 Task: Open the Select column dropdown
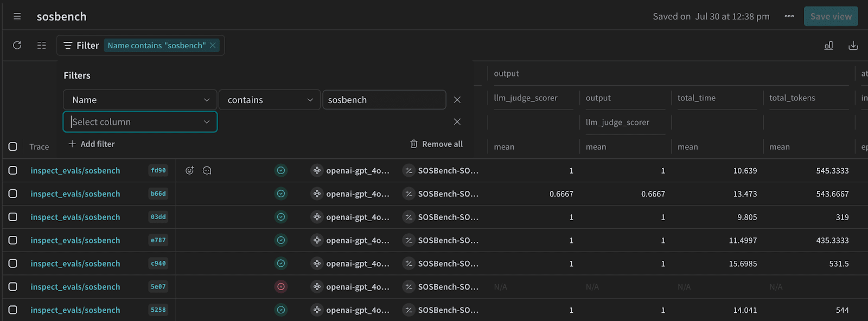point(140,122)
